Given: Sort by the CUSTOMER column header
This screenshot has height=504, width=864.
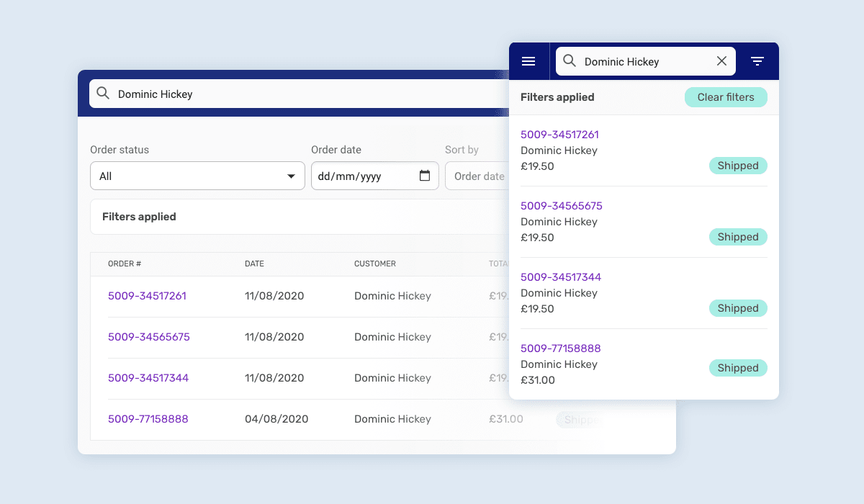Looking at the screenshot, I should point(375,264).
